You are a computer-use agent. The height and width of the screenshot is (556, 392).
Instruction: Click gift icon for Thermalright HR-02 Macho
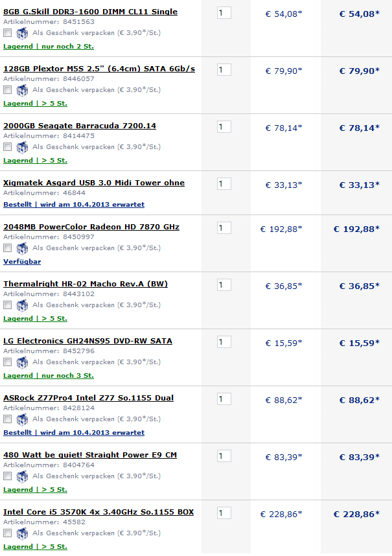pyautogui.click(x=22, y=306)
